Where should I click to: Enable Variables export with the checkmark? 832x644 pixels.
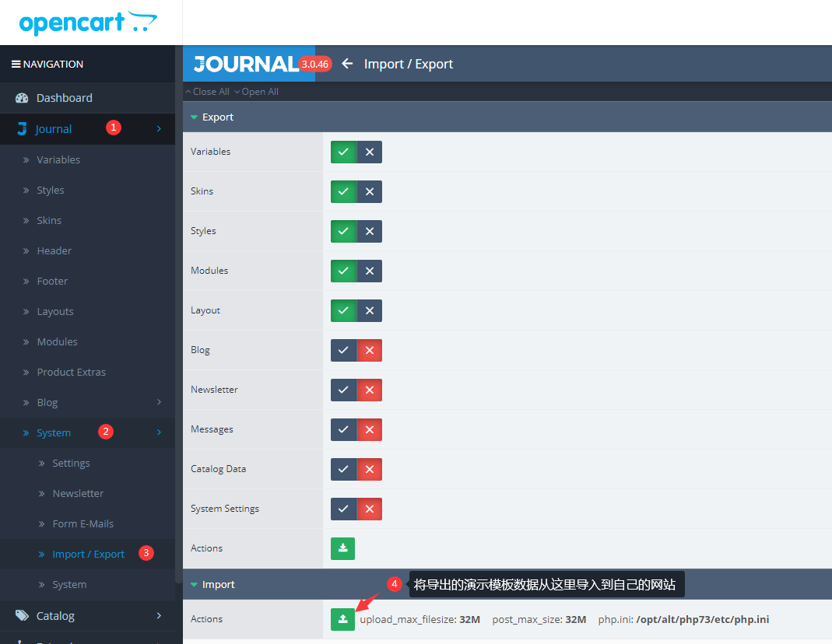pyautogui.click(x=343, y=152)
